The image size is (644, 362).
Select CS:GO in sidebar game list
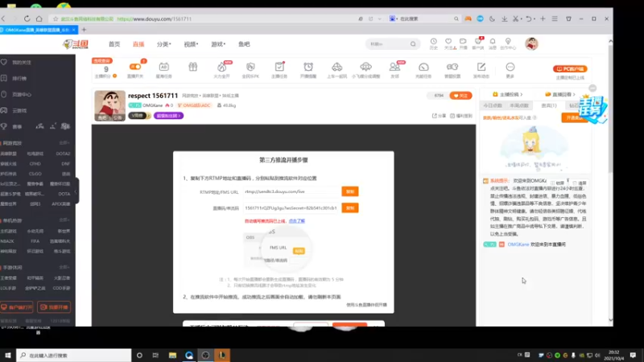35,174
